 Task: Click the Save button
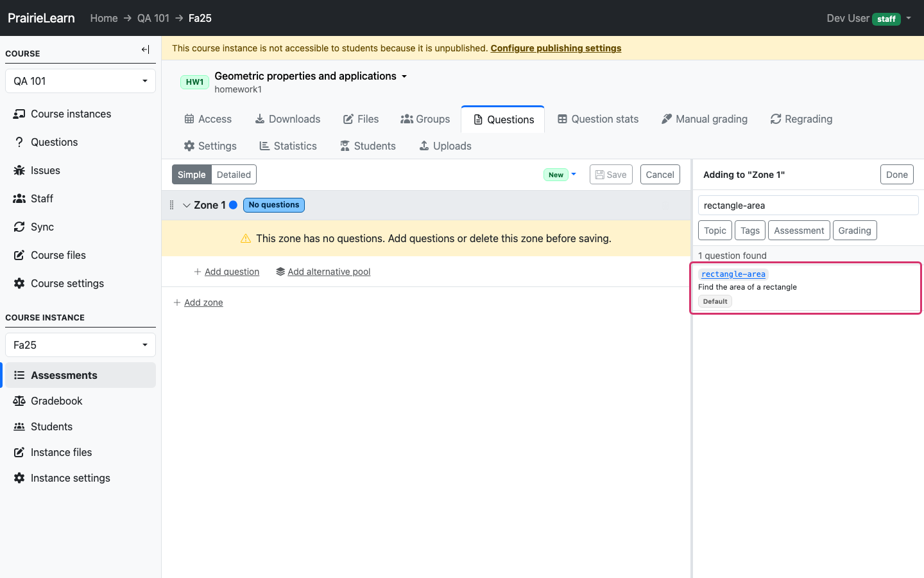click(x=611, y=175)
